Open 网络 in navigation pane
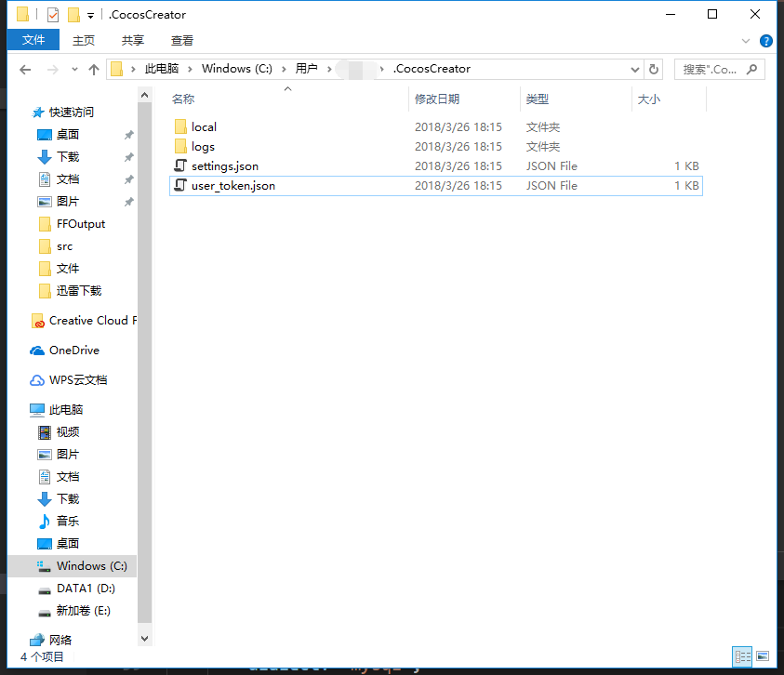This screenshot has width=784, height=675. coord(60,640)
